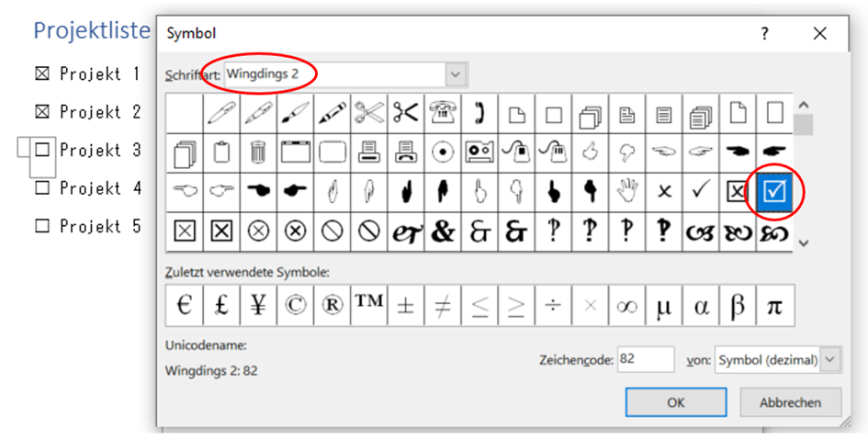868x440 pixels.
Task: Choose the paintbrush symbol in the grid
Action: pos(295,113)
